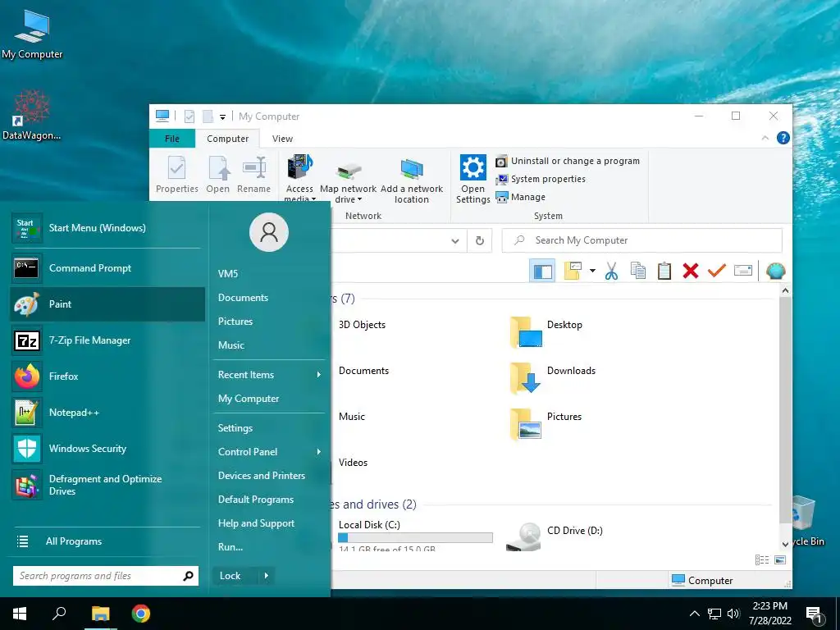Click the DataWagon desktop shortcut
840x630 pixels.
pyautogui.click(x=32, y=115)
